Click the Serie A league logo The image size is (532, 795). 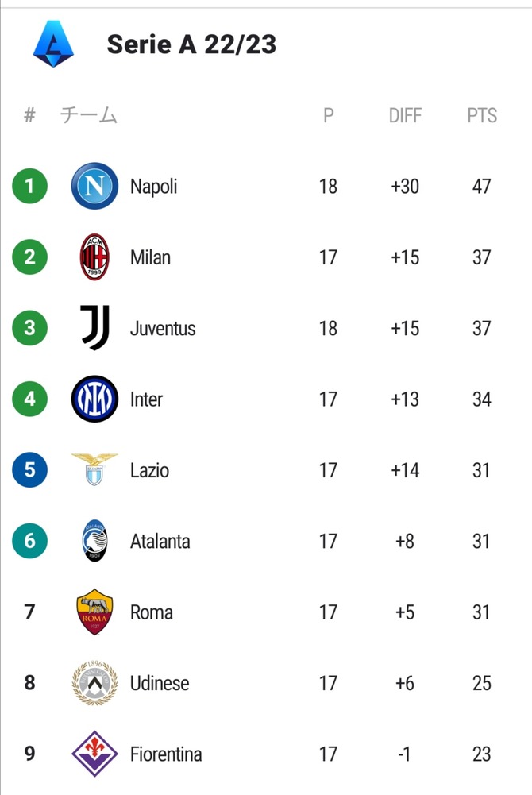(53, 44)
